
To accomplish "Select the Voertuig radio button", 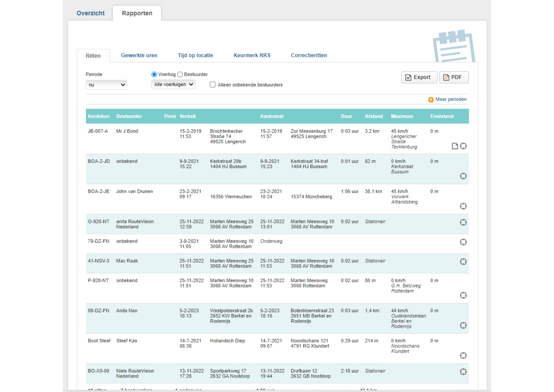I will point(154,75).
